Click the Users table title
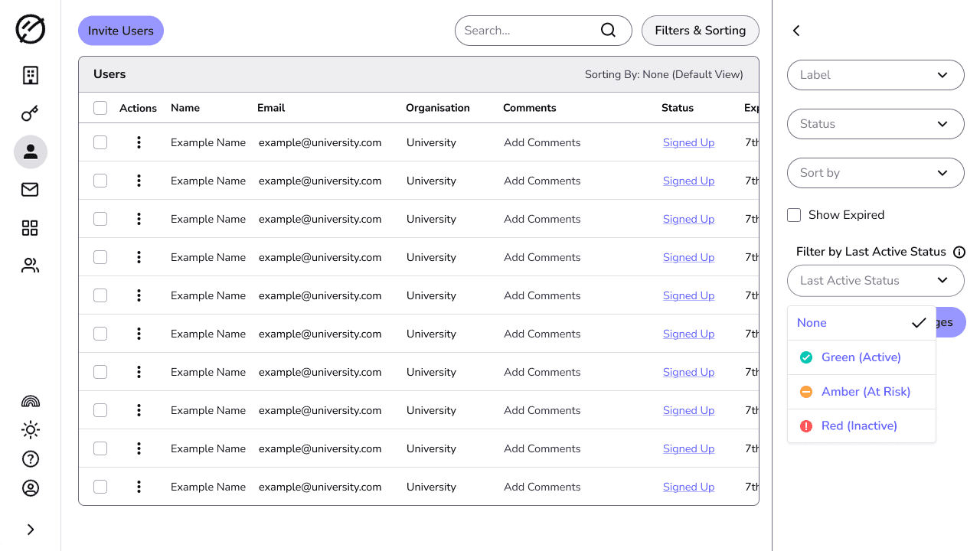This screenshot has height=551, width=980. [109, 74]
